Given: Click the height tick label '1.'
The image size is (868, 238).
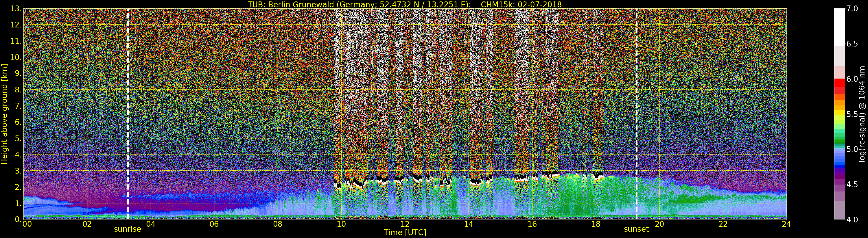Looking at the screenshot, I should click(x=18, y=203).
